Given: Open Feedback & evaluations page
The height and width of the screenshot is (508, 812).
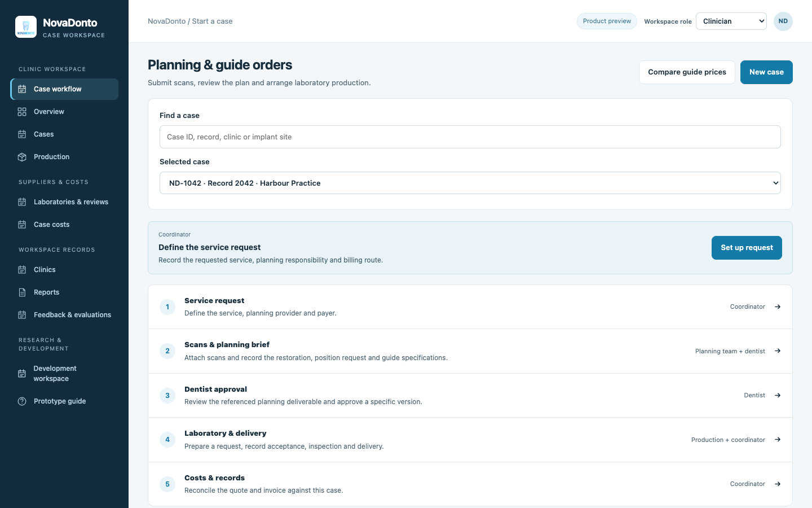Looking at the screenshot, I should (64, 315).
